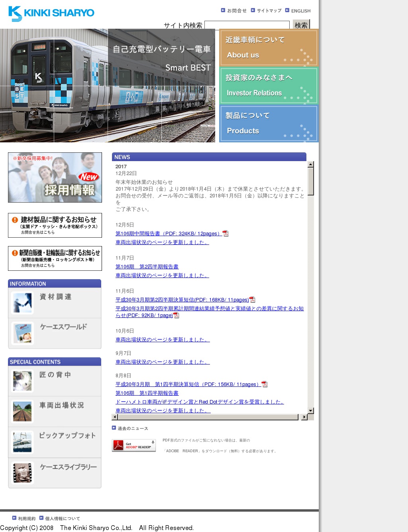The image size is (408, 532).
Task: Open 第1四半期決算短信 PDF link
Action: click(x=188, y=384)
